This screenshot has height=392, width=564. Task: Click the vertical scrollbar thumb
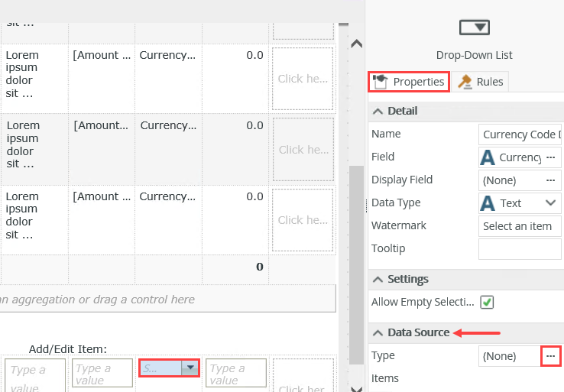click(x=357, y=264)
